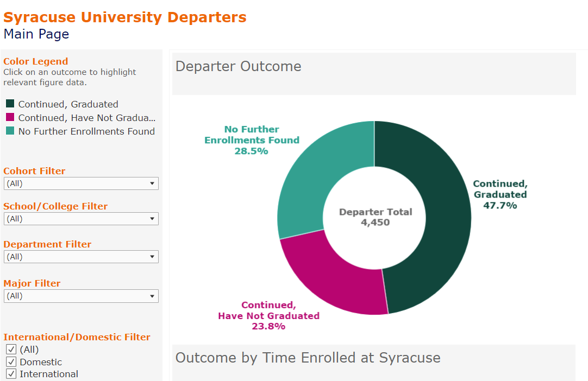The image size is (588, 381).
Task: Select Continued, Graduated legend label
Action: tap(68, 104)
